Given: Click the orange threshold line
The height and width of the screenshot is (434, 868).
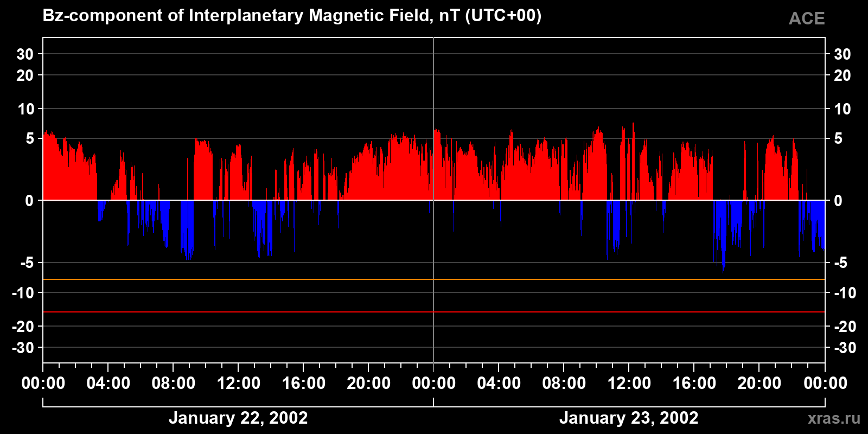Looking at the screenshot, I should [x=434, y=279].
